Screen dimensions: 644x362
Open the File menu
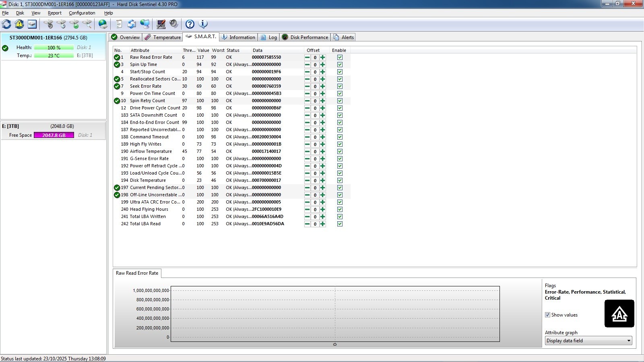[5, 13]
